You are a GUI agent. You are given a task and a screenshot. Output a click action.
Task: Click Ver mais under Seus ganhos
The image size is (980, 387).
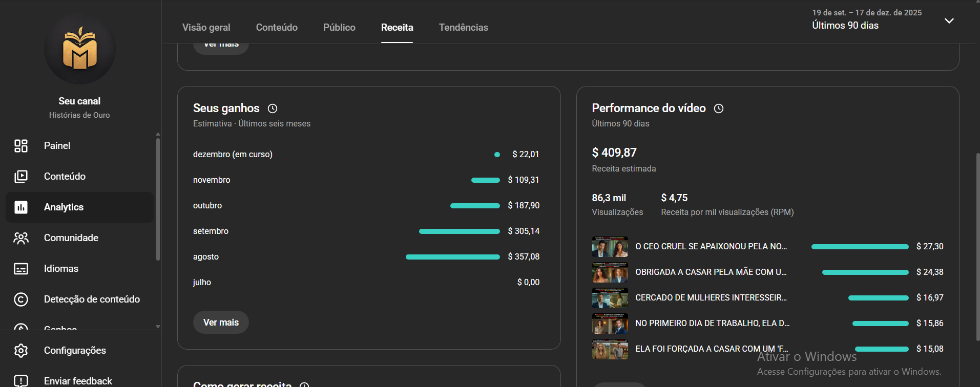point(221,322)
